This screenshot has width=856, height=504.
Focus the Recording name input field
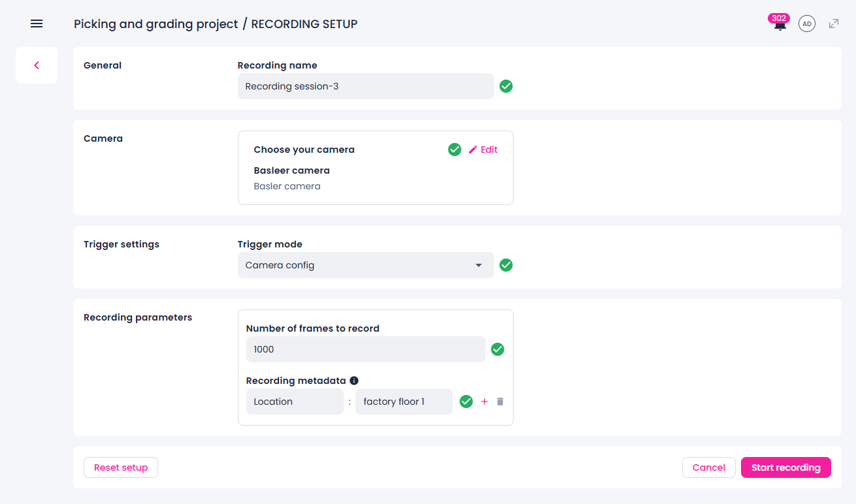(x=366, y=86)
